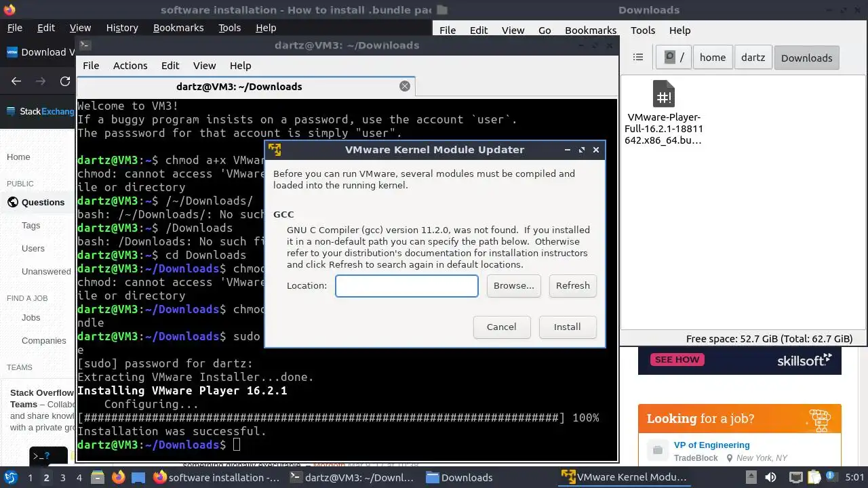Open the terminal's Help menu

(x=240, y=66)
